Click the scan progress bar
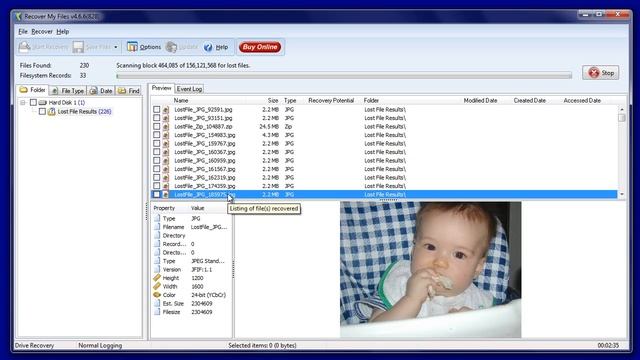 click(344, 76)
